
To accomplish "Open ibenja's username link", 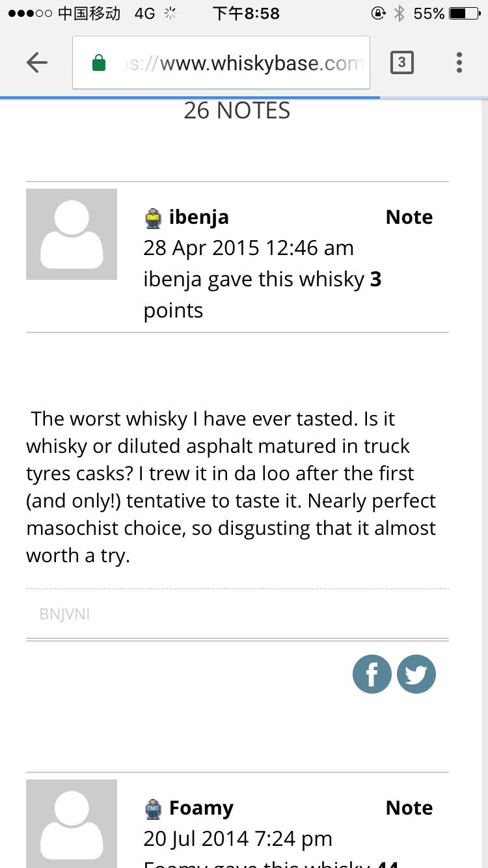I will (x=198, y=217).
